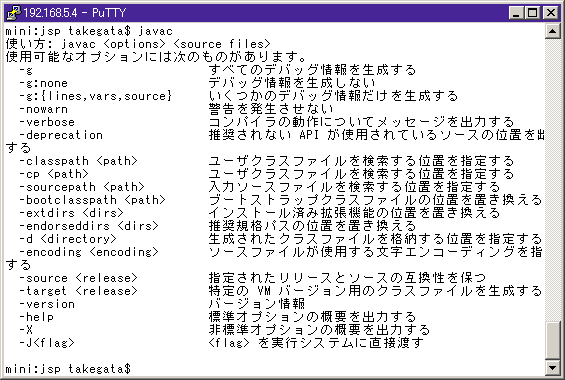Click the description 'バージョン情報'
This screenshot has width=565, height=380.
257,304
